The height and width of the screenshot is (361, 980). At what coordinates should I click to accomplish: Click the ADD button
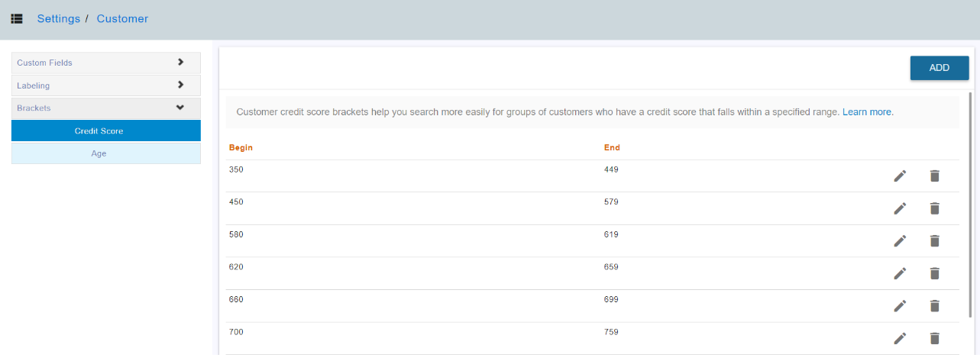pos(940,68)
